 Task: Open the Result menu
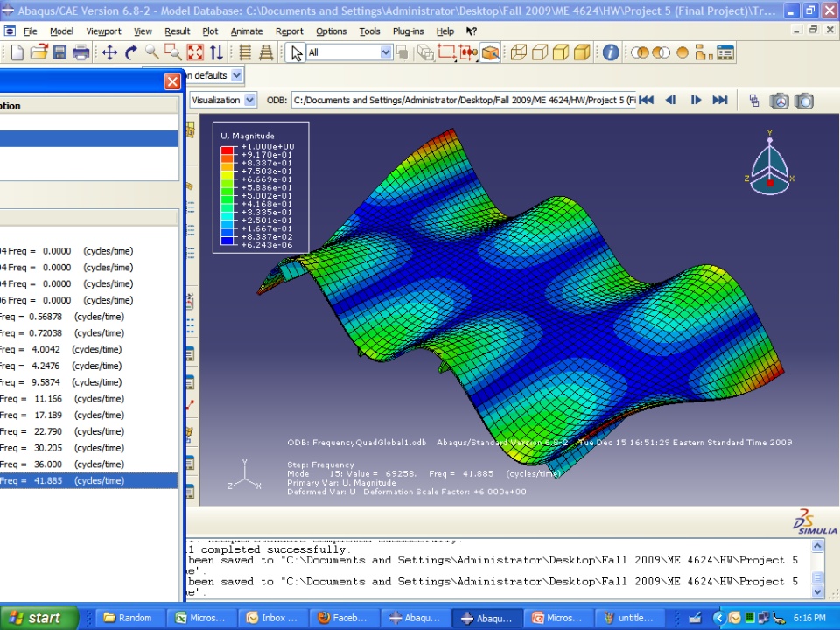tap(177, 31)
